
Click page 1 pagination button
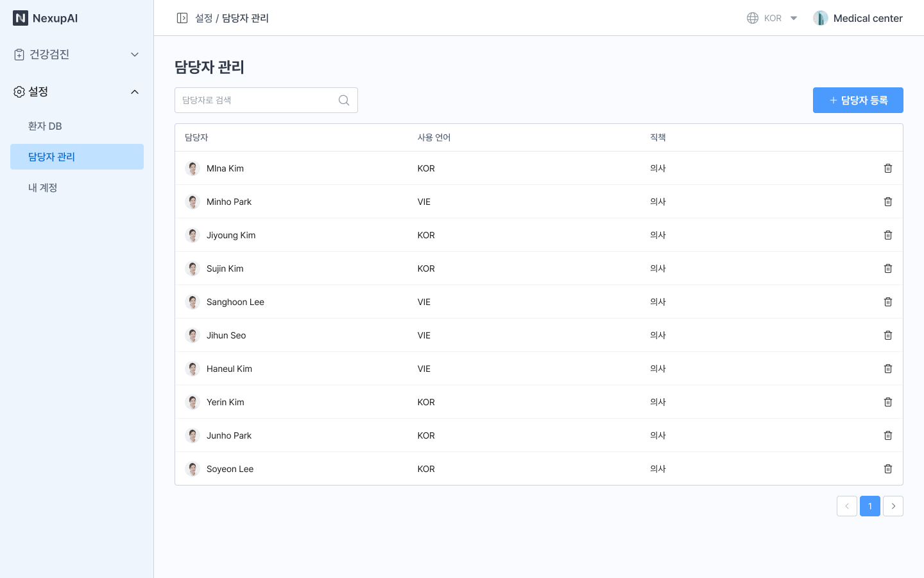tap(870, 506)
